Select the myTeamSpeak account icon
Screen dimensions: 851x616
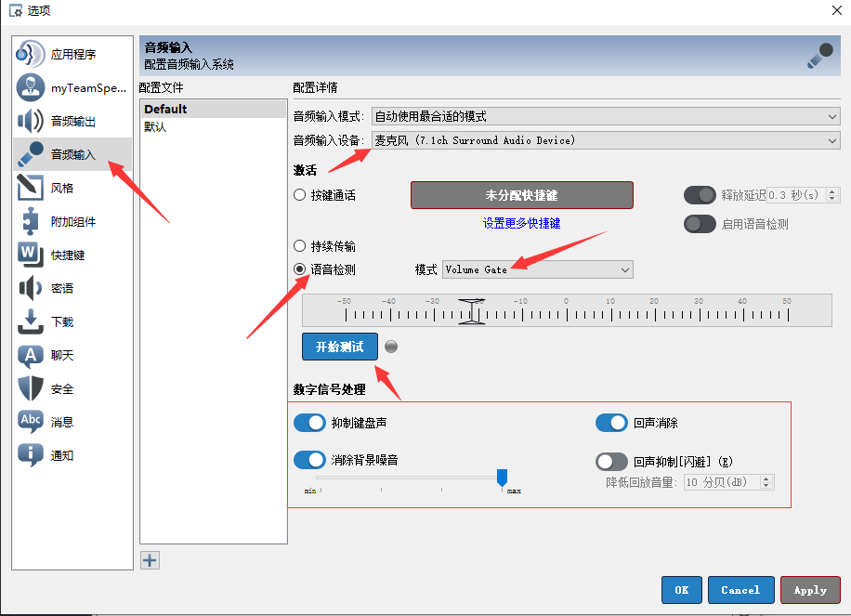coord(31,88)
